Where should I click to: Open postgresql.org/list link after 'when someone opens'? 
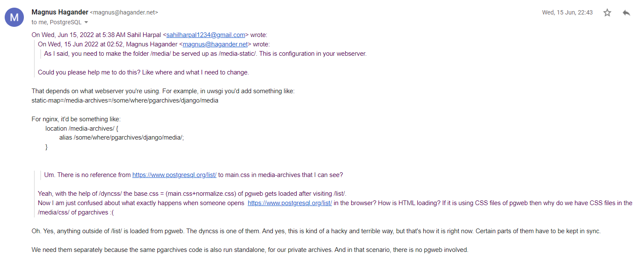tap(290, 203)
